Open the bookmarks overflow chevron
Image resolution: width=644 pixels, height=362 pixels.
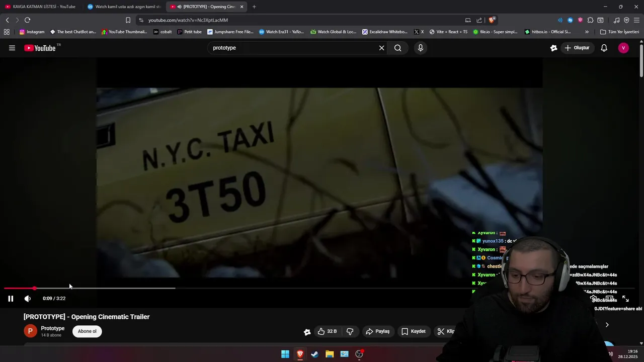click(587, 32)
